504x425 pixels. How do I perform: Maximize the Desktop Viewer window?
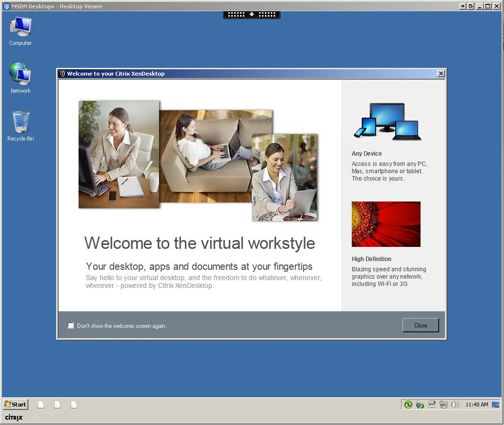click(x=487, y=6)
